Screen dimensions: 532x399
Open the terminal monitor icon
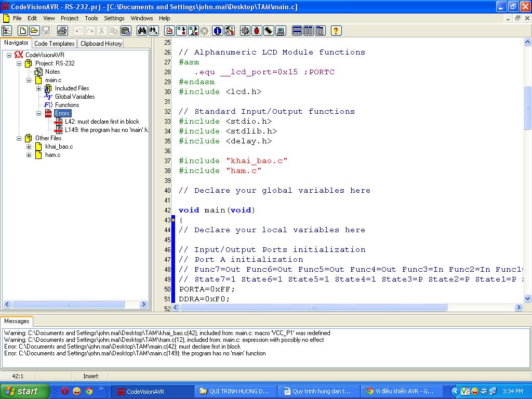click(x=281, y=31)
